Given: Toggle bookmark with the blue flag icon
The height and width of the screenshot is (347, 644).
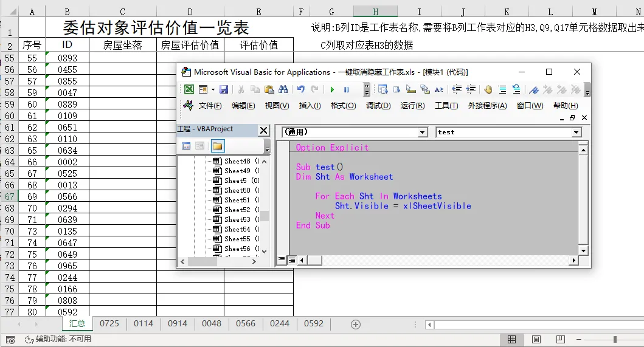Looking at the screenshot, I should click(533, 89).
